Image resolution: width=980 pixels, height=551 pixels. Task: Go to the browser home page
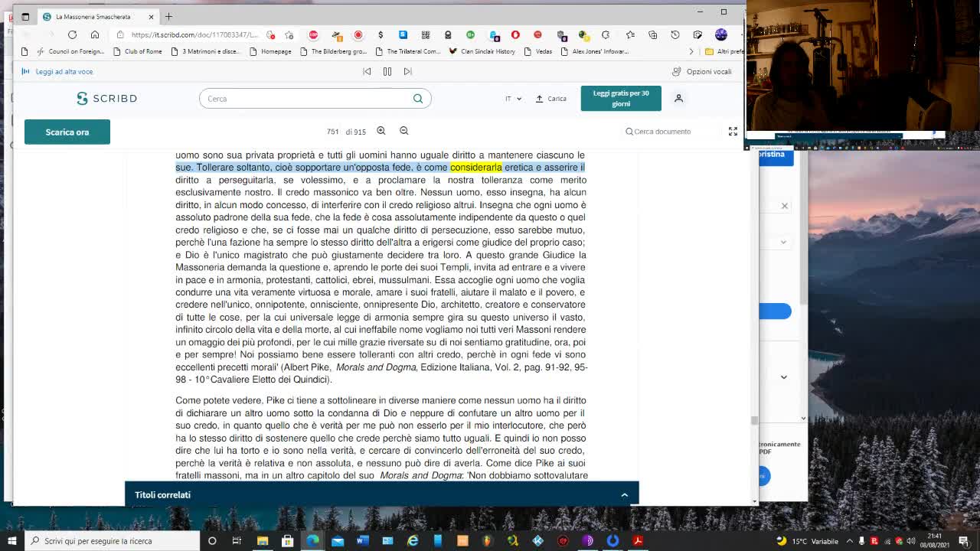(95, 34)
